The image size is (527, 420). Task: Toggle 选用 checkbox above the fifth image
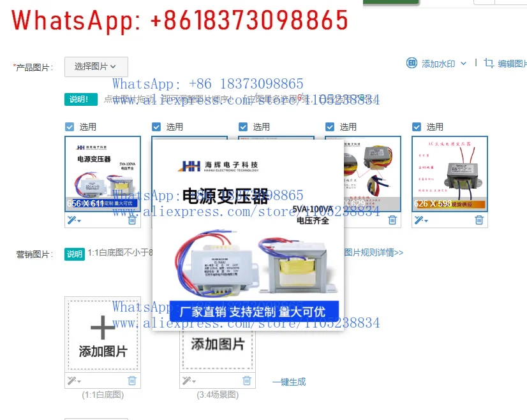coord(417,127)
